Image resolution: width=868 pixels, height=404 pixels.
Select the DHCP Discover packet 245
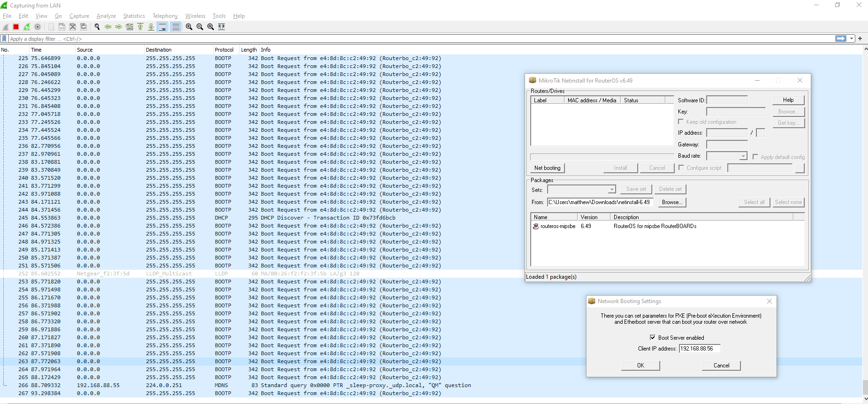click(x=432, y=218)
